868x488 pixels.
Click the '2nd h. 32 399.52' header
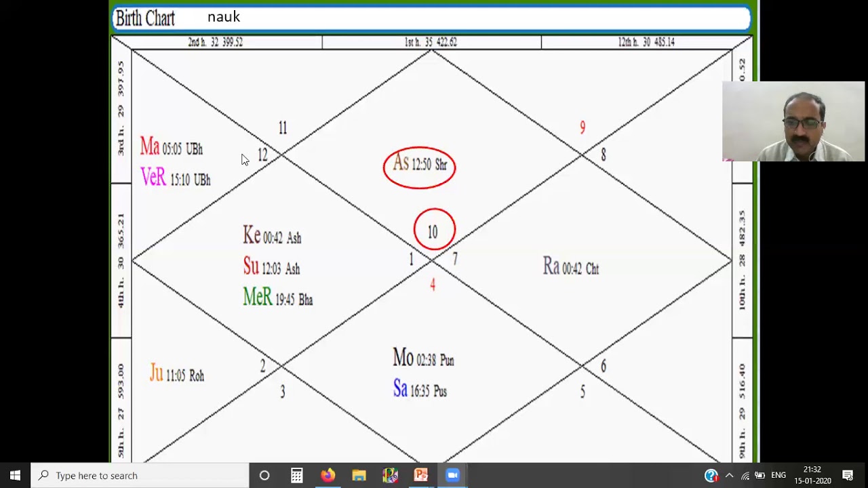click(x=216, y=42)
